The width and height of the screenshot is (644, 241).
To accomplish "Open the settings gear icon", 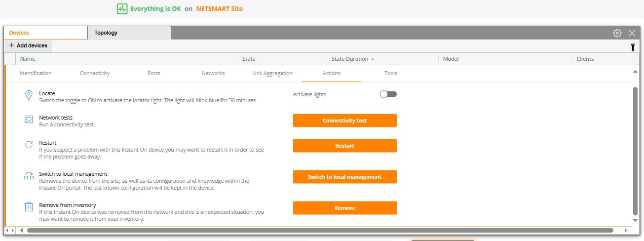I will 617,33.
